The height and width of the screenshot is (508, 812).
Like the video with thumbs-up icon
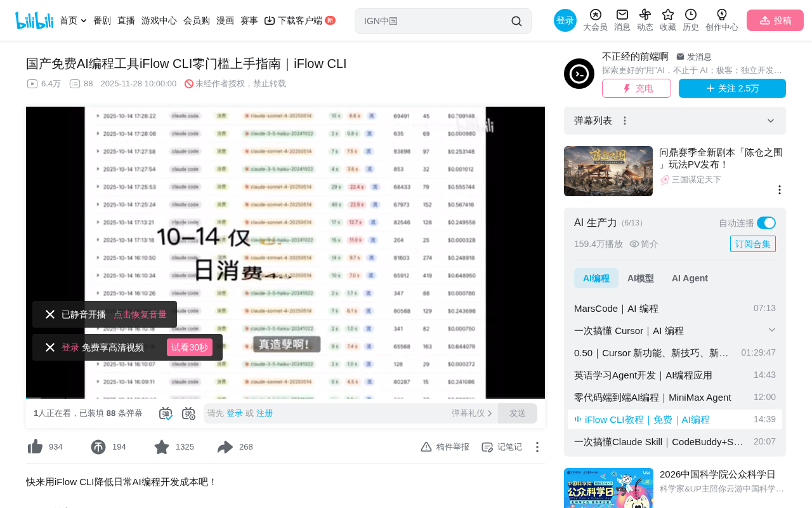(x=35, y=447)
